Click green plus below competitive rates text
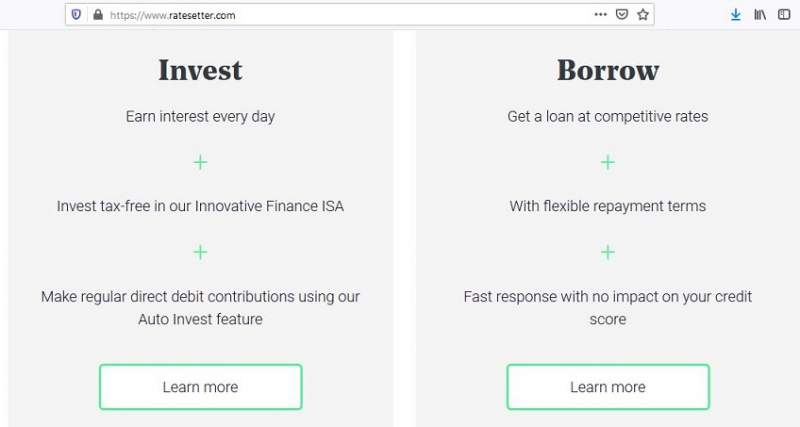Image resolution: width=800 pixels, height=427 pixels. (608, 162)
